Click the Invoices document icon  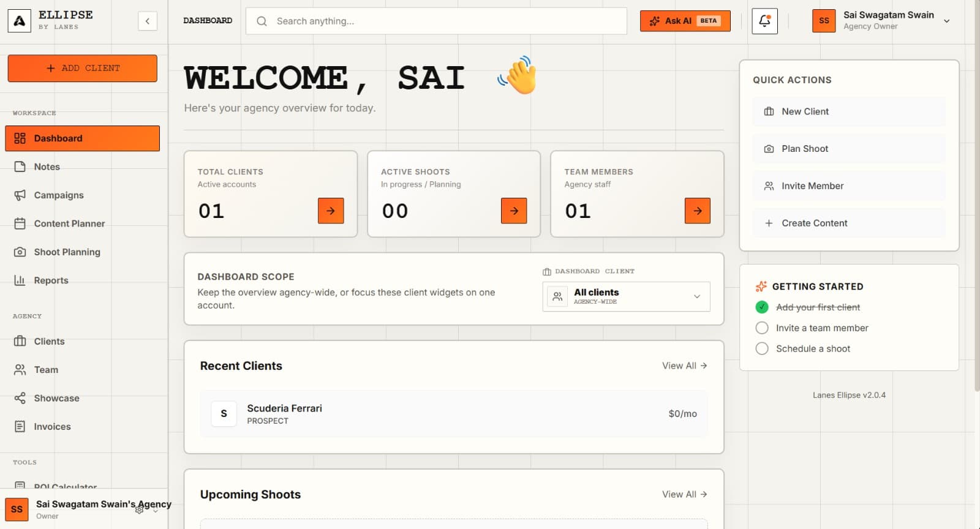coord(20,427)
